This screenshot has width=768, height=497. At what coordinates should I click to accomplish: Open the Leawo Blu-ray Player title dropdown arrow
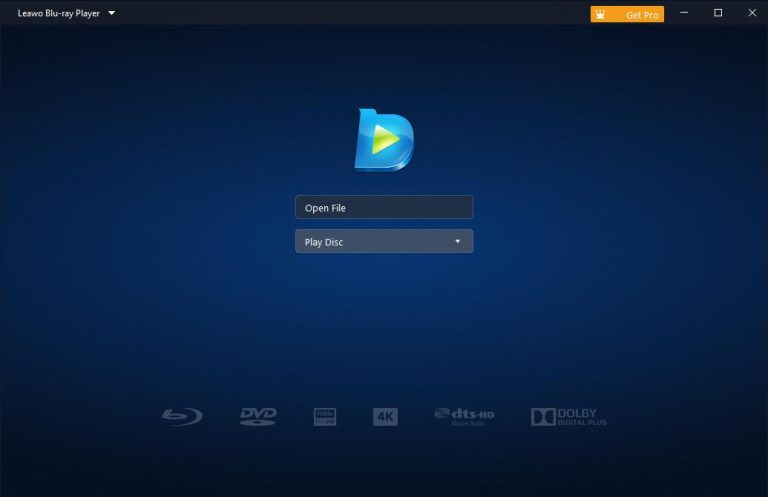112,13
